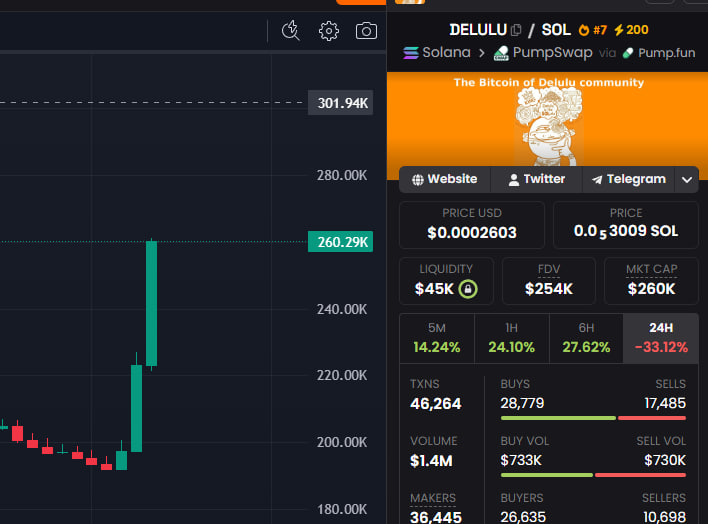The height and width of the screenshot is (524, 708).
Task: Click the 0.0₅3009 SOL price box
Action: 626,225
